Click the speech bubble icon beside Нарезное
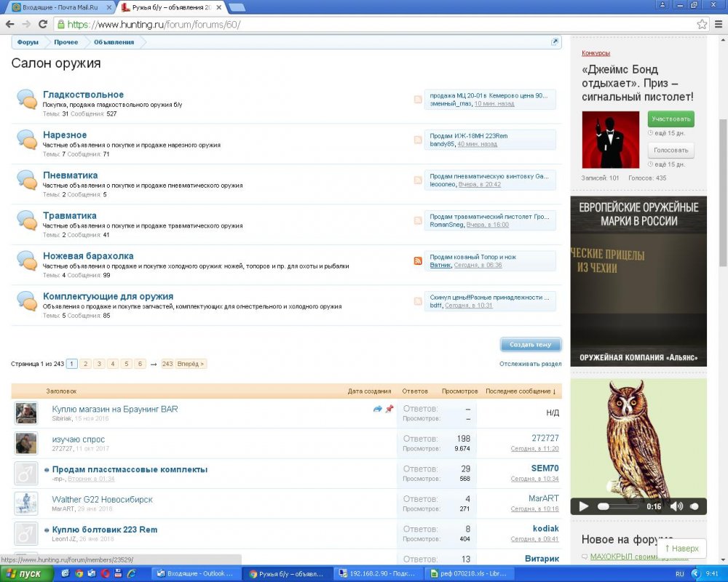 tap(27, 139)
